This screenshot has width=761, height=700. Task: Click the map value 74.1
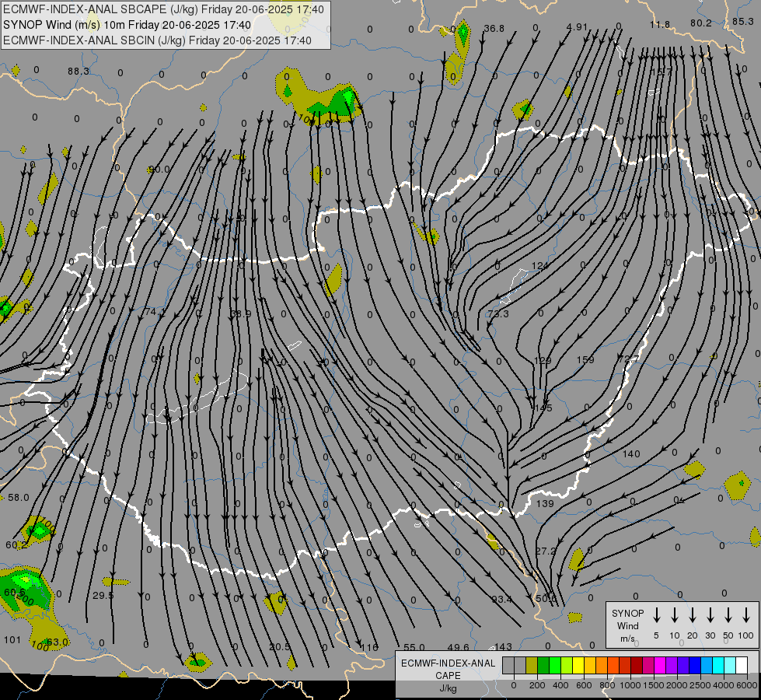155,311
